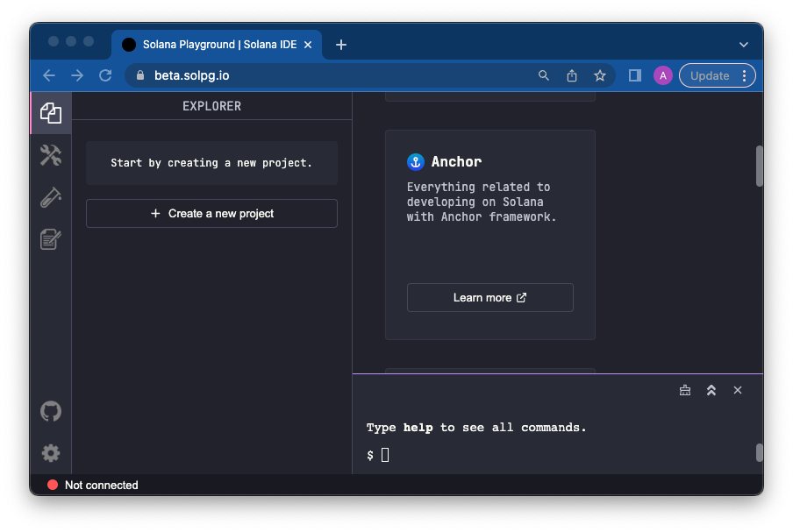Close the Solana Playground tab

[x=308, y=45]
